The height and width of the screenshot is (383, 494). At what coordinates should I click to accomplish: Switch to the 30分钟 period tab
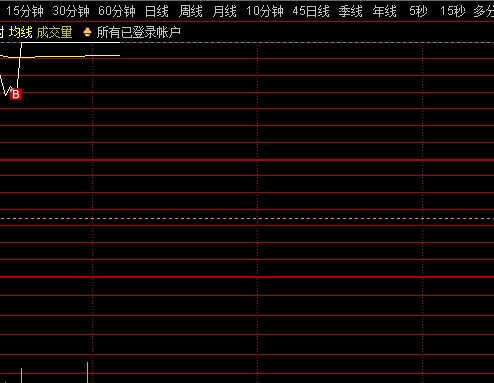pyautogui.click(x=71, y=11)
